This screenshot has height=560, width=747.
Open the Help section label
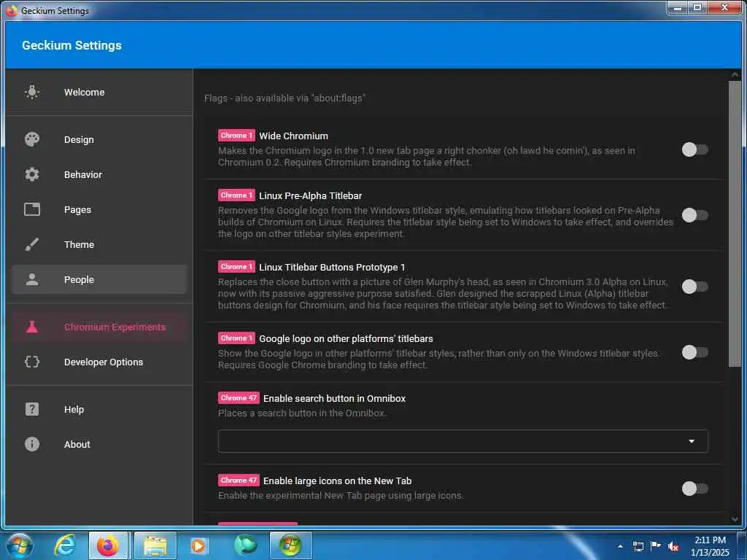74,410
